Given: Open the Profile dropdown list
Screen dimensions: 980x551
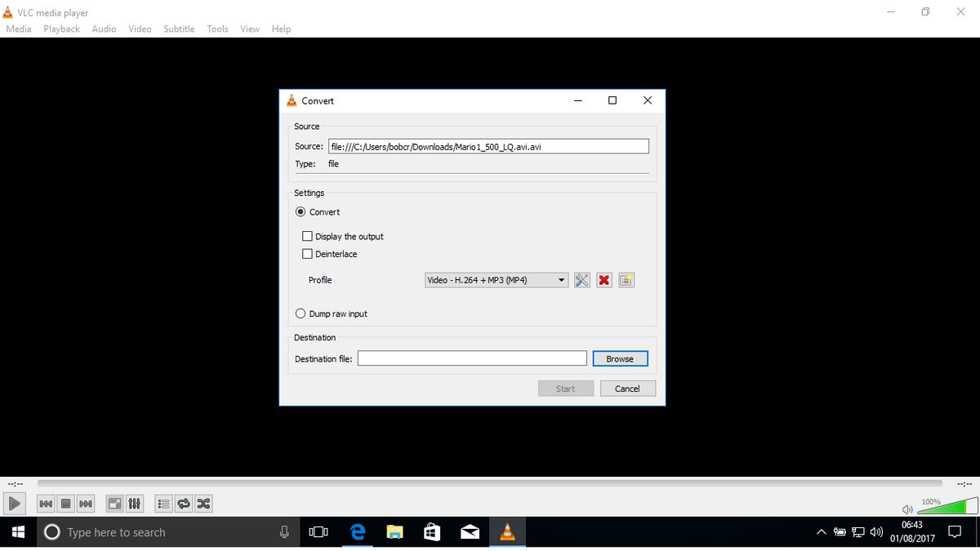Looking at the screenshot, I should pyautogui.click(x=561, y=280).
